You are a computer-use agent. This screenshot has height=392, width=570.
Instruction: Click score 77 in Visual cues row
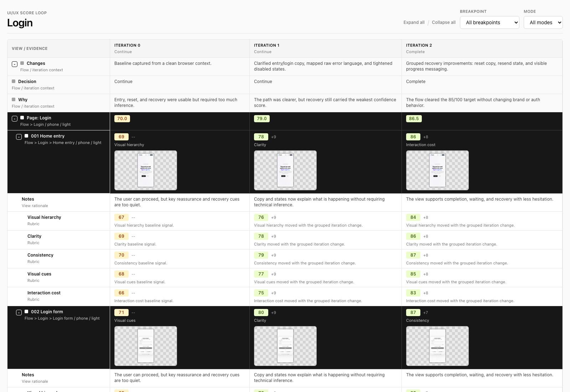point(261,274)
